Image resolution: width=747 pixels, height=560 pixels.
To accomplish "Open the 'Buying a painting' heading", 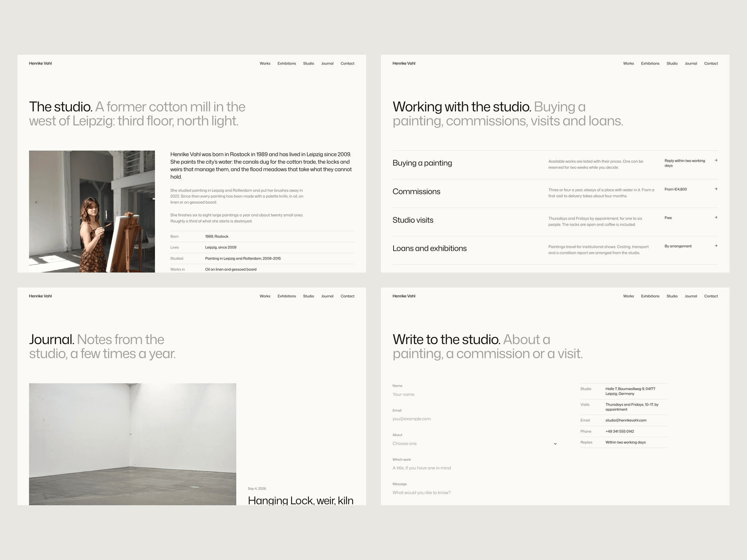I will click(x=422, y=163).
